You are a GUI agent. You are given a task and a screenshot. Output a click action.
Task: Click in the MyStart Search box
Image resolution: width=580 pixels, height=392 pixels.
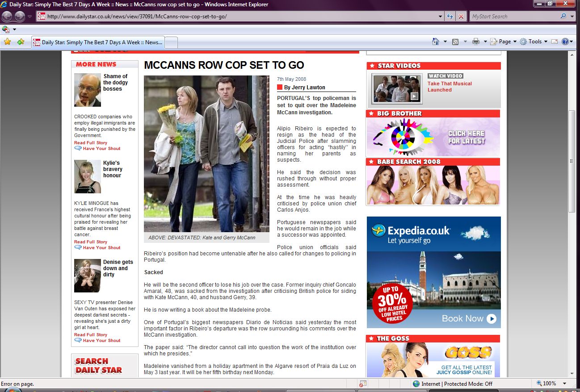pyautogui.click(x=514, y=17)
